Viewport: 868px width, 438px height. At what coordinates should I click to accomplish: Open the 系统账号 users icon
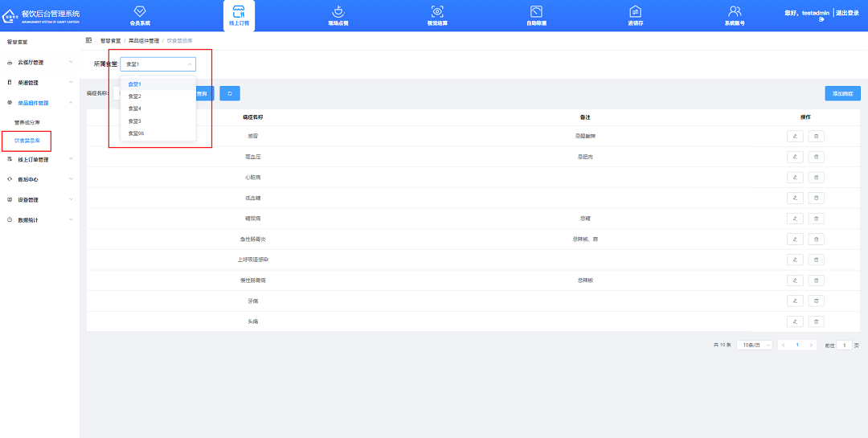pos(734,11)
